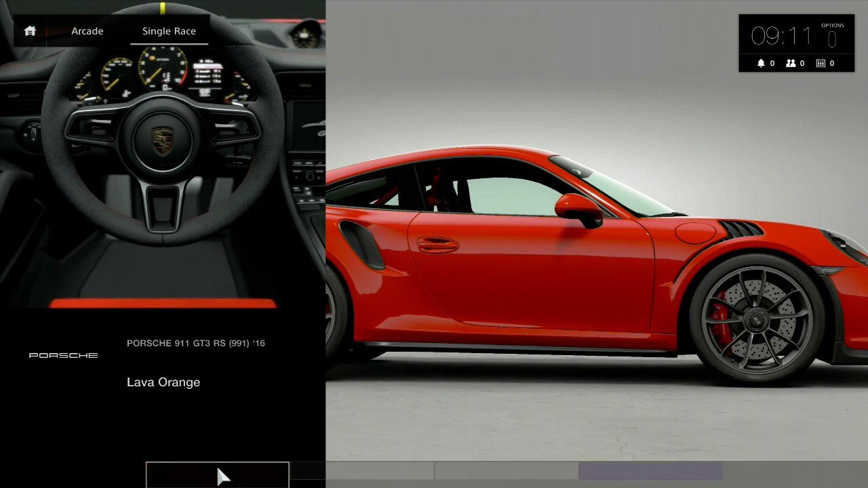Pick the gray swatch right of purple
Image resolution: width=868 pixels, height=488 pixels.
click(x=795, y=472)
